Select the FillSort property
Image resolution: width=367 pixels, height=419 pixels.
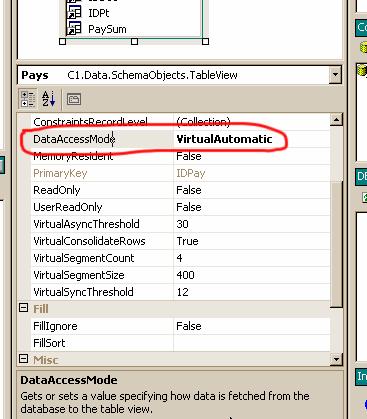point(49,343)
